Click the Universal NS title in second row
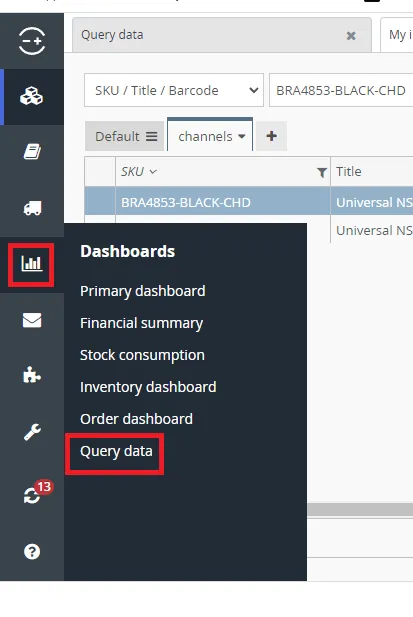This screenshot has width=413, height=617. click(374, 230)
